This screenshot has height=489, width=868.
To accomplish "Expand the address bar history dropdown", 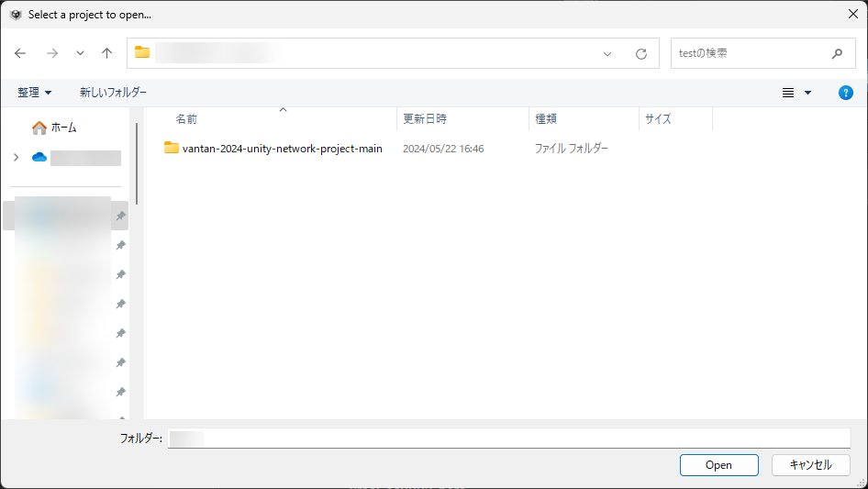I will click(x=607, y=54).
